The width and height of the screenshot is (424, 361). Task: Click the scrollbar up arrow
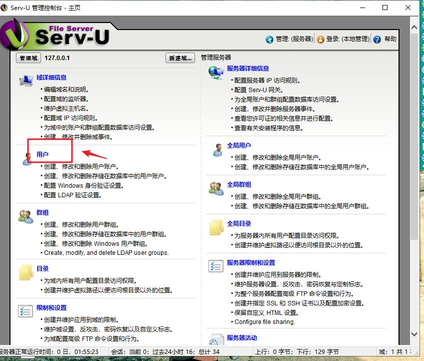[x=414, y=27]
